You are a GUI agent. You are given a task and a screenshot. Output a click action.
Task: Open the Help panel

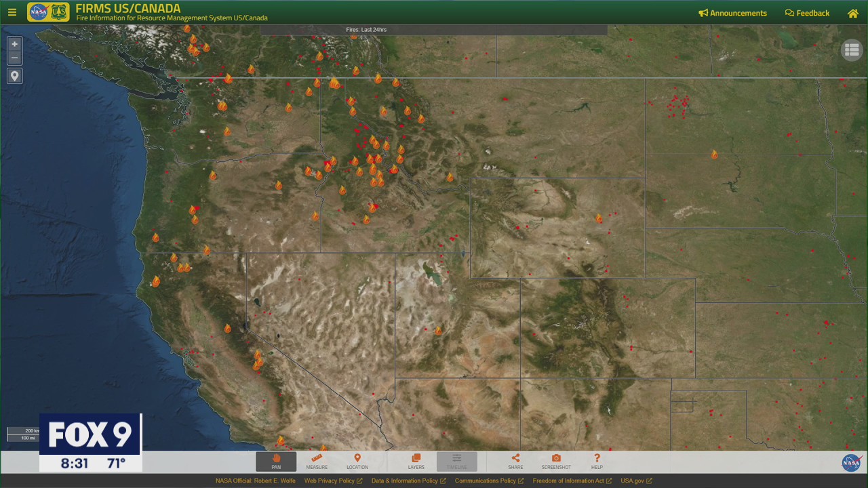(x=597, y=462)
